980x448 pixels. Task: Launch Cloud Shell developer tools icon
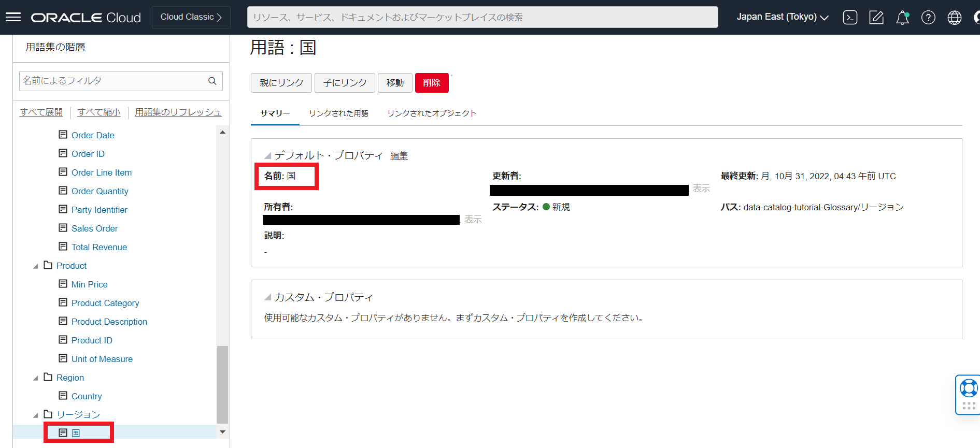click(x=850, y=18)
